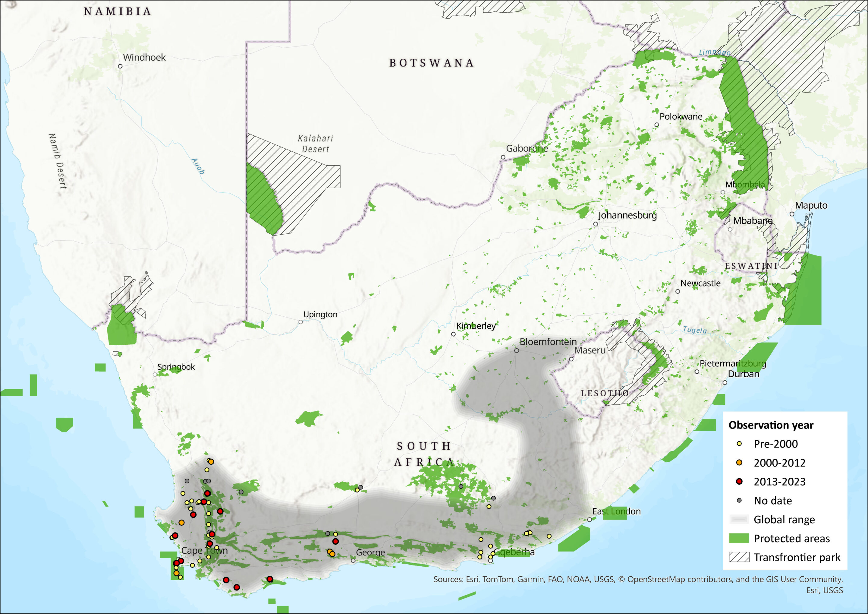Click the Windhoek city marker circle
The width and height of the screenshot is (868, 614).
click(120, 66)
